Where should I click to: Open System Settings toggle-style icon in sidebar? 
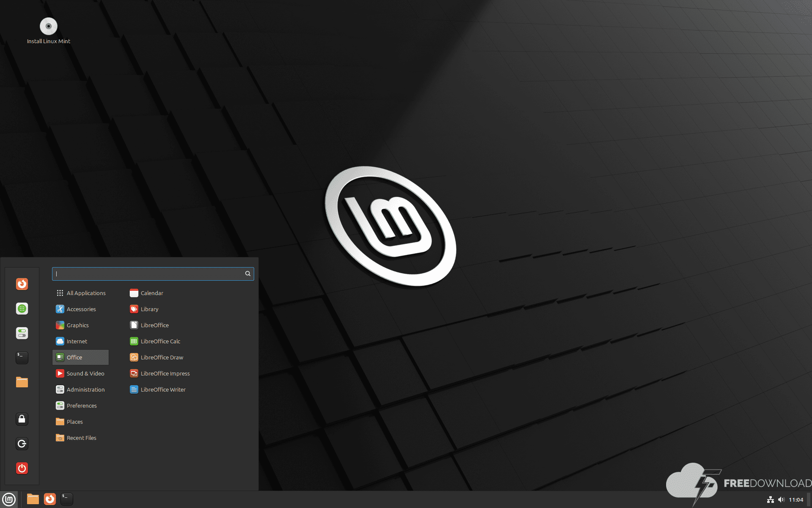[22, 333]
